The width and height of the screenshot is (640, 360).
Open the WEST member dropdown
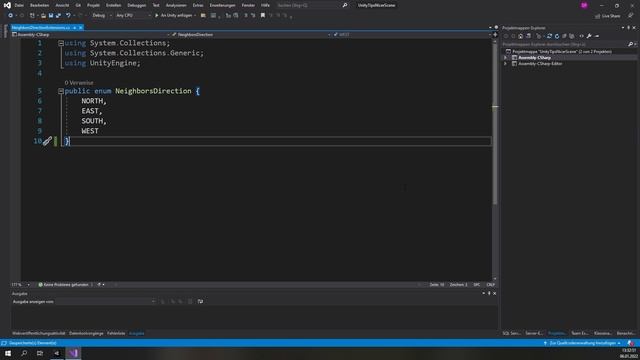point(411,35)
